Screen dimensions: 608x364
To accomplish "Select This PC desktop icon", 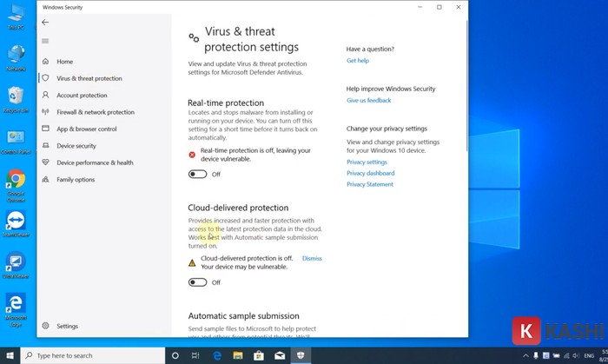I will point(16,17).
